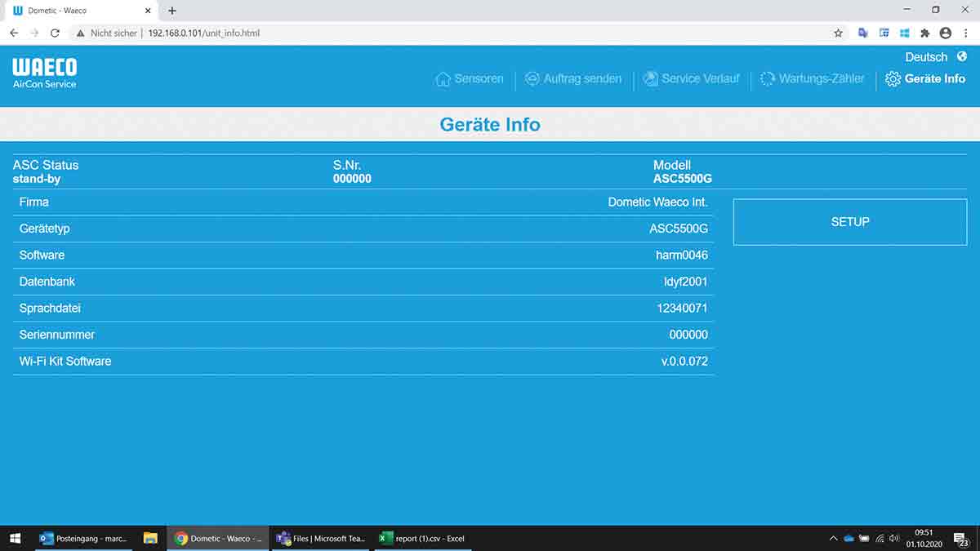Click the Wartungs-Zähler counter icon
This screenshot has height=551, width=980.
[768, 79]
